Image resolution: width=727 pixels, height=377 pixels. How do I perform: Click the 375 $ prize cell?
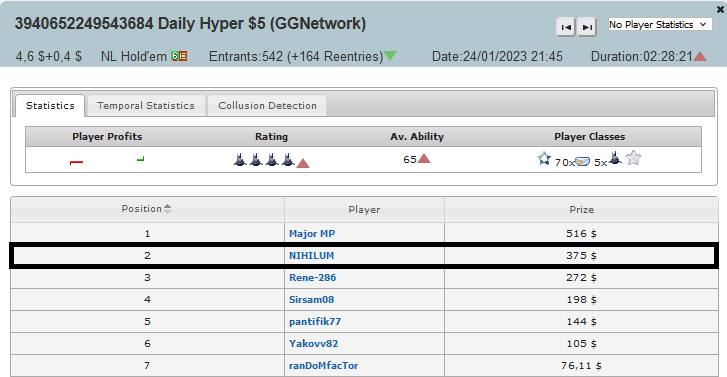tap(581, 256)
